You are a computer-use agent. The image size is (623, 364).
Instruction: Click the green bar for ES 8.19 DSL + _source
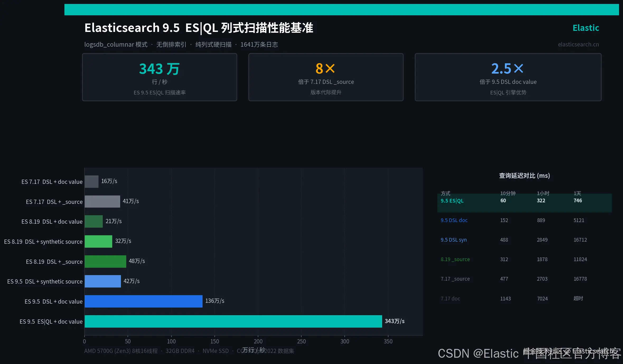pos(105,261)
